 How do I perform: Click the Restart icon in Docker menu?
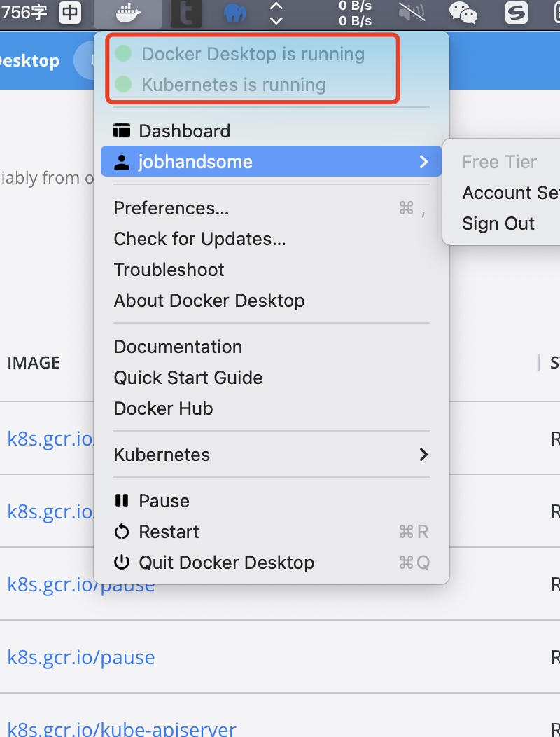tap(121, 531)
